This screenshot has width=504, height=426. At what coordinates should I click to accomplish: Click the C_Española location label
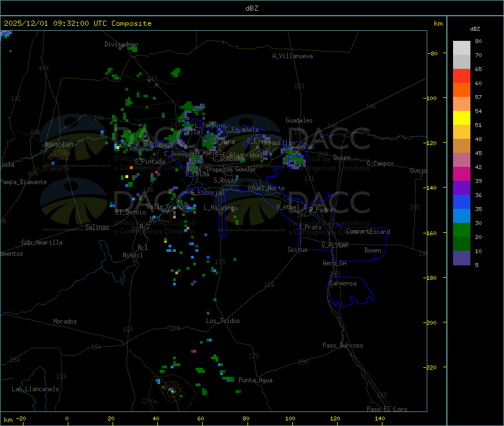242,130
